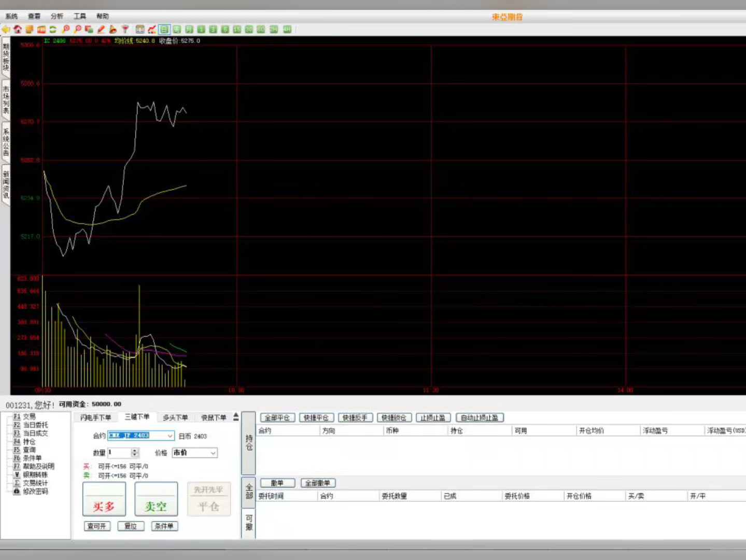Select the 5-minute period button
The image size is (746, 560).
coord(225,30)
